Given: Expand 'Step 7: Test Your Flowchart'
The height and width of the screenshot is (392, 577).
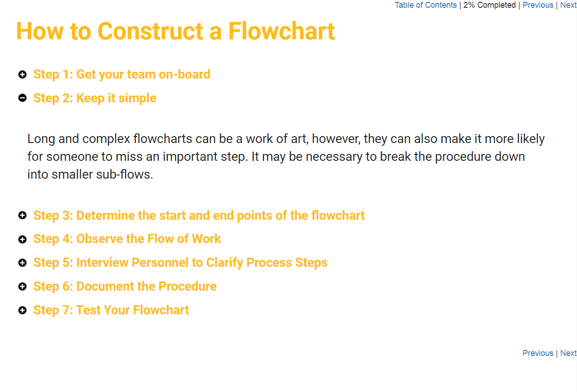Looking at the screenshot, I should pos(111,310).
